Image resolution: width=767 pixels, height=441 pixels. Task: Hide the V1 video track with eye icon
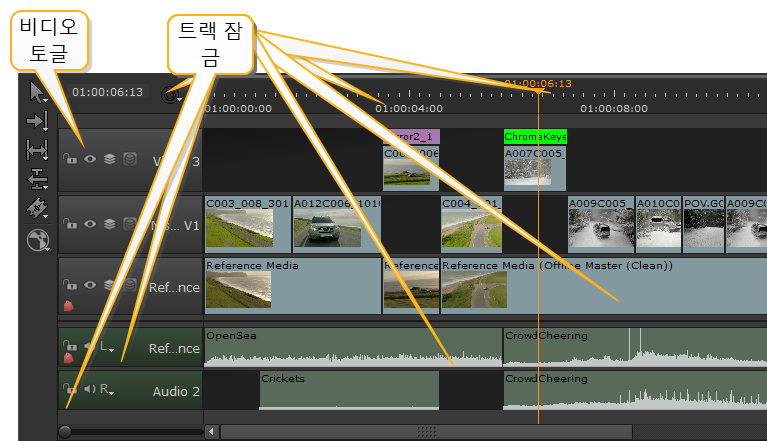90,222
